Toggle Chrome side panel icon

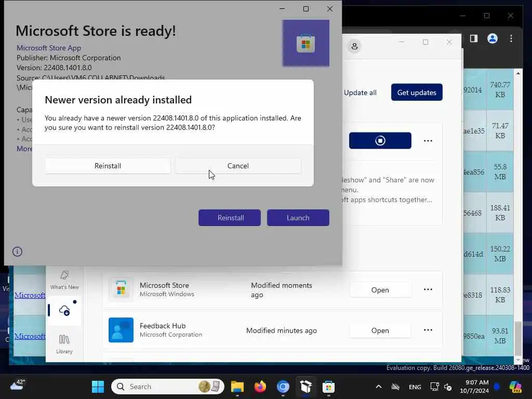tap(474, 38)
